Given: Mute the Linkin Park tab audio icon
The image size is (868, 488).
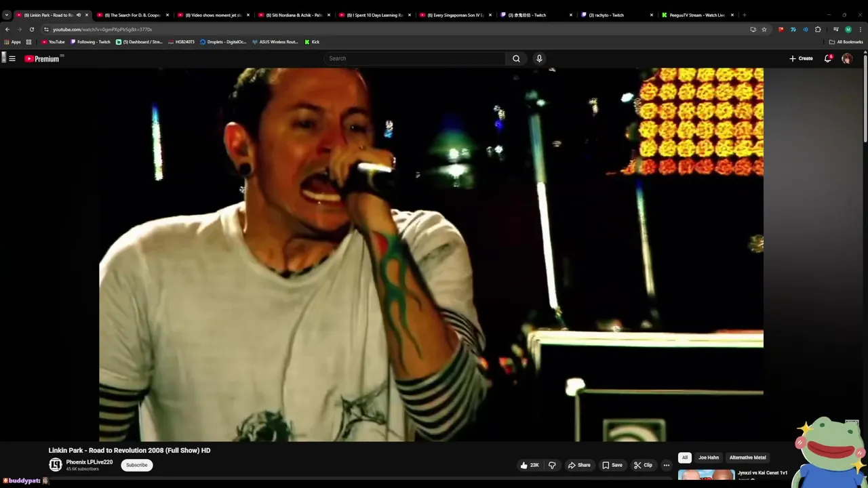Looking at the screenshot, I should coord(78,15).
